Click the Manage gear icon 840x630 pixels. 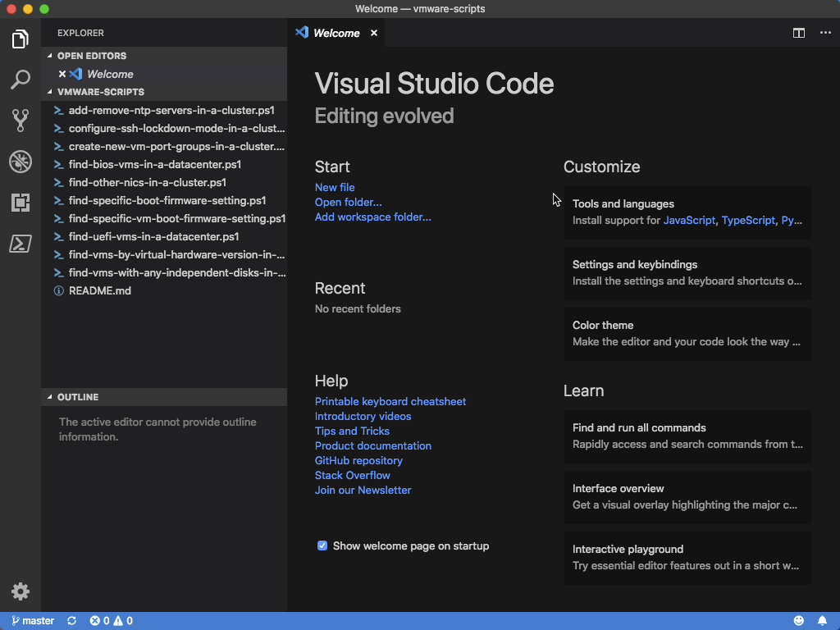(x=21, y=591)
